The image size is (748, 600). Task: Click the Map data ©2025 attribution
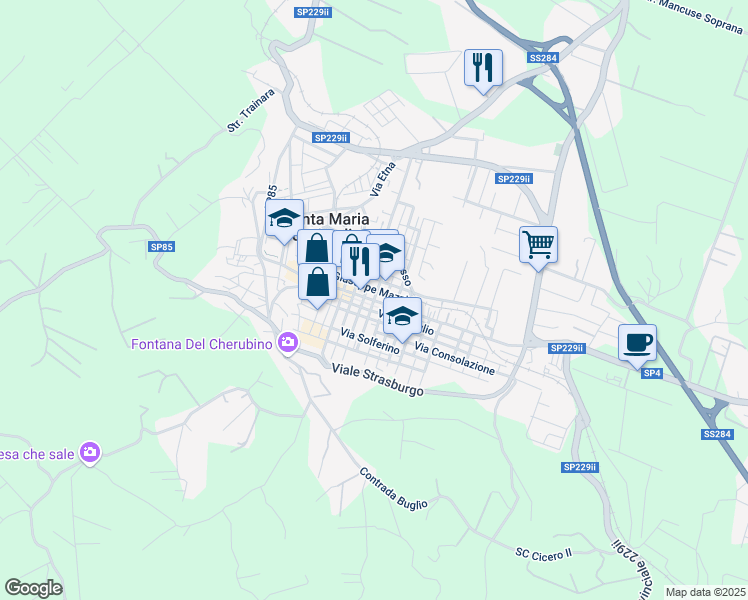(x=705, y=592)
